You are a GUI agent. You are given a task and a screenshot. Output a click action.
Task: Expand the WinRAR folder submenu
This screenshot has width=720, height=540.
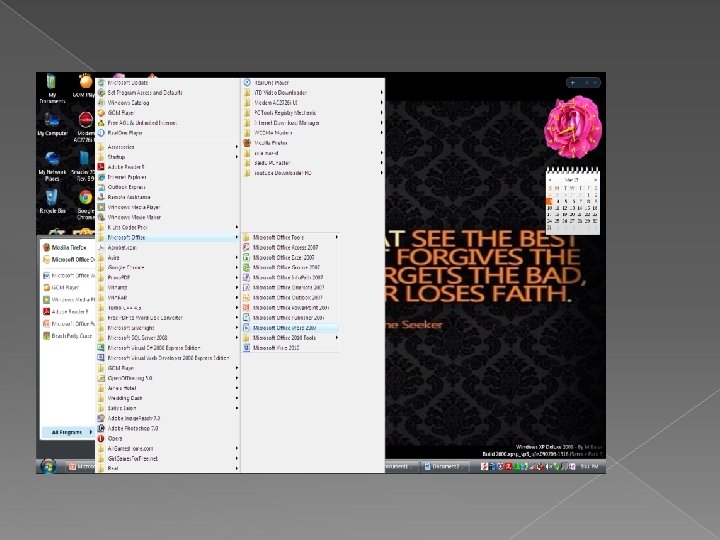click(168, 298)
